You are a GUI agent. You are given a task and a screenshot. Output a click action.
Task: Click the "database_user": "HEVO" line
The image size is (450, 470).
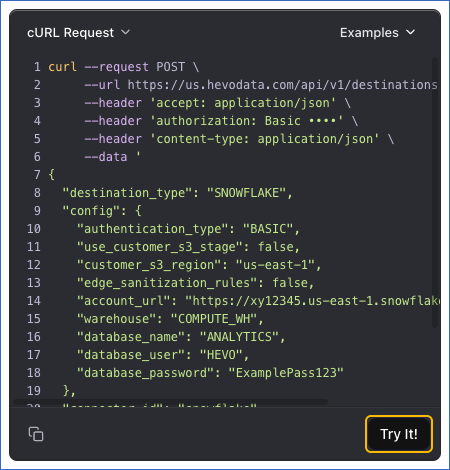[163, 355]
